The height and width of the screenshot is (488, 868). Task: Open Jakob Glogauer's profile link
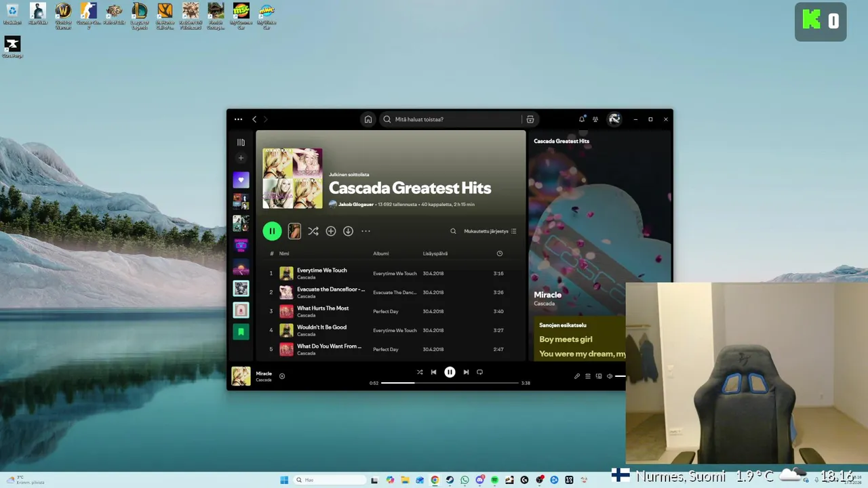(355, 204)
